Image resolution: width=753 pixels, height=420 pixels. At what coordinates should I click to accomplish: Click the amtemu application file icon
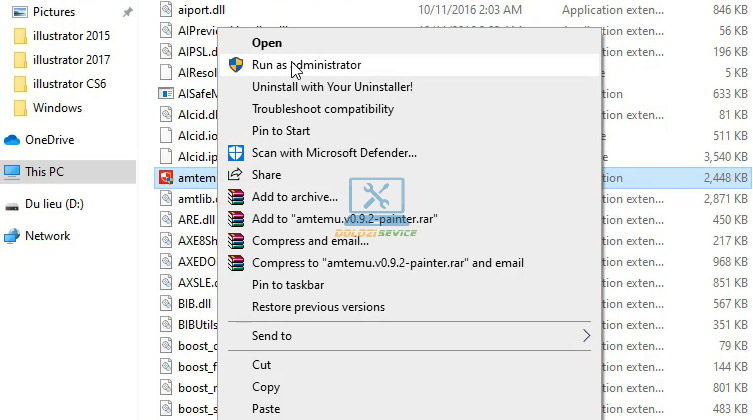tap(166, 178)
